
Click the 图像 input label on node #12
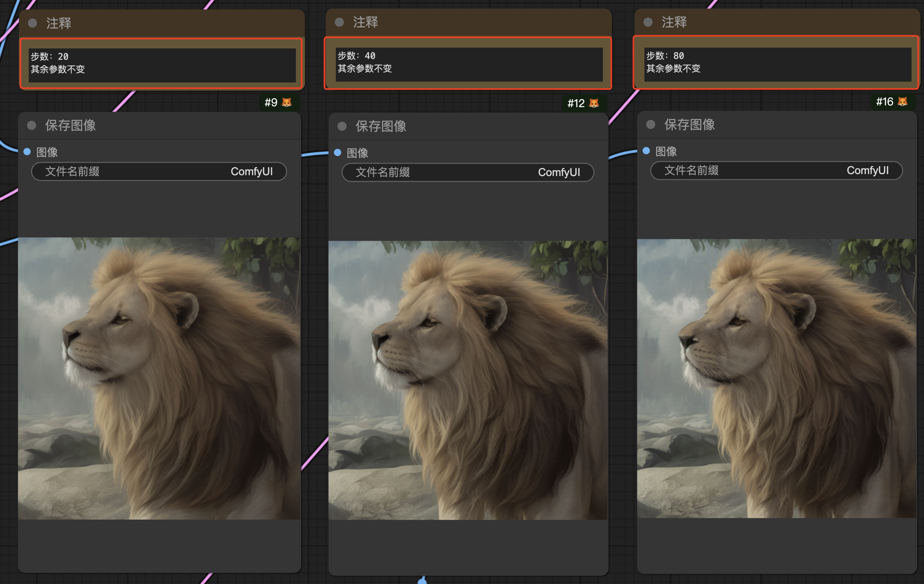[x=358, y=153]
